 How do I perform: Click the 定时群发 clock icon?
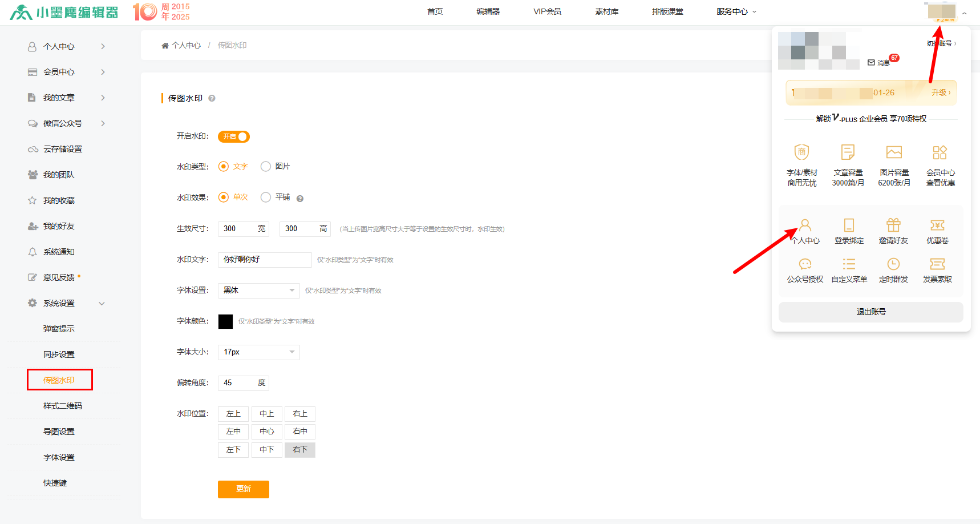pos(893,264)
